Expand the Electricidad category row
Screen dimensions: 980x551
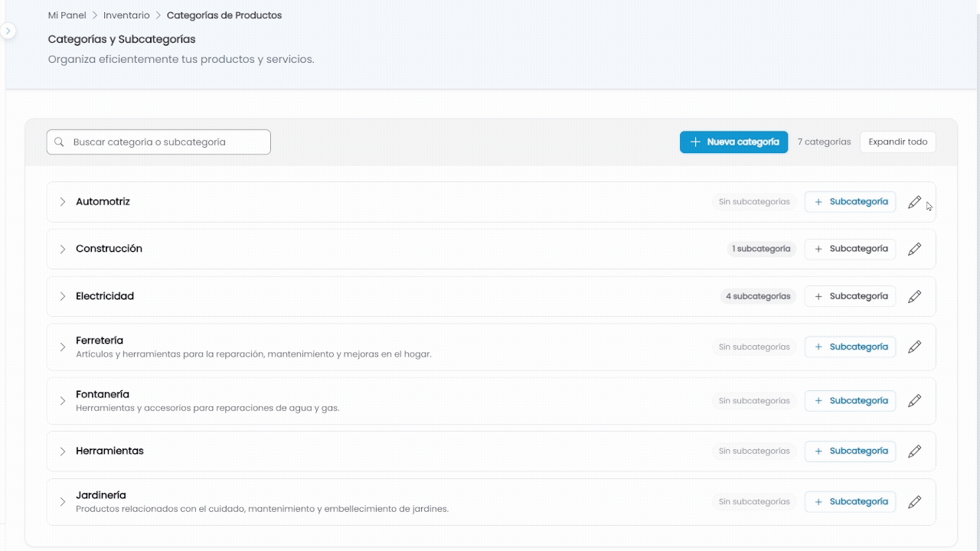coord(63,296)
